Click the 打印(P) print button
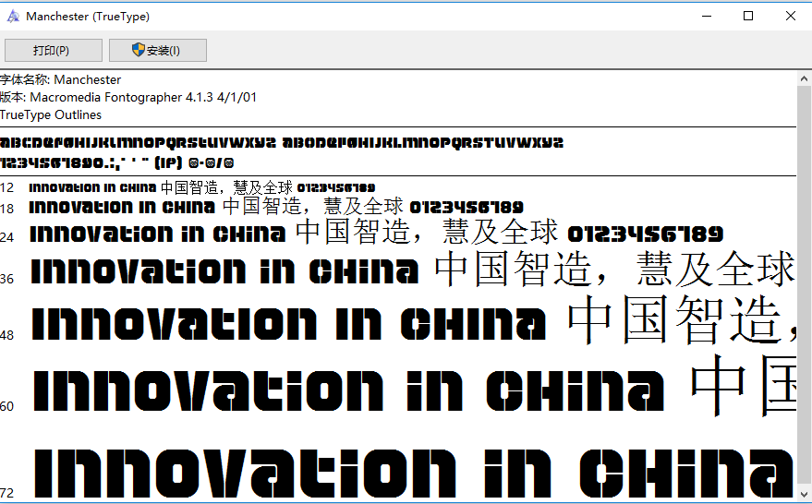 tap(54, 50)
